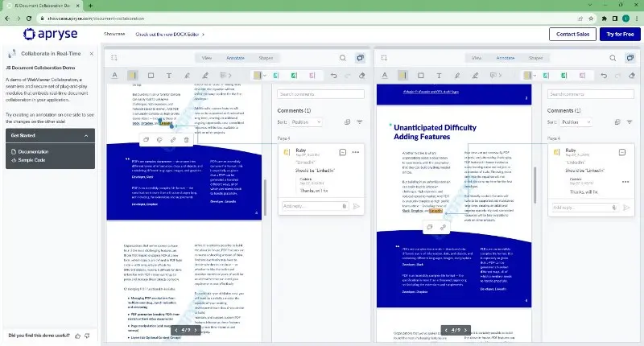Open search in left viewer
This screenshot has width=644, height=346.
343,58
